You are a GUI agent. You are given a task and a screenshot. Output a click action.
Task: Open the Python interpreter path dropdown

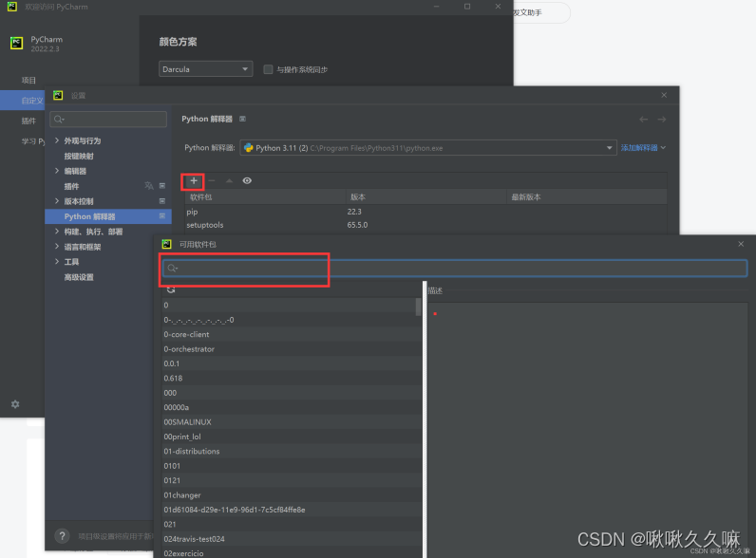click(427, 148)
